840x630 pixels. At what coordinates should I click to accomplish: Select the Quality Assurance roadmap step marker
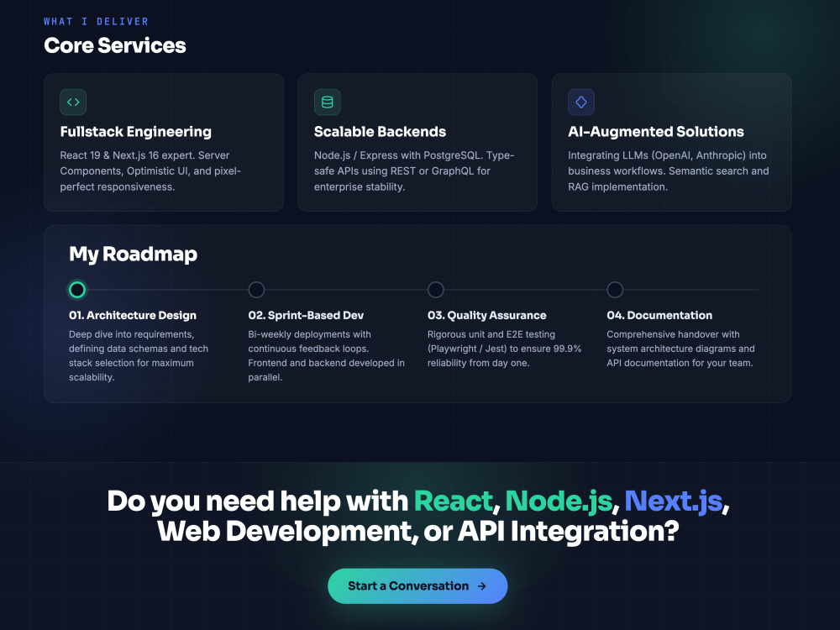tap(435, 290)
